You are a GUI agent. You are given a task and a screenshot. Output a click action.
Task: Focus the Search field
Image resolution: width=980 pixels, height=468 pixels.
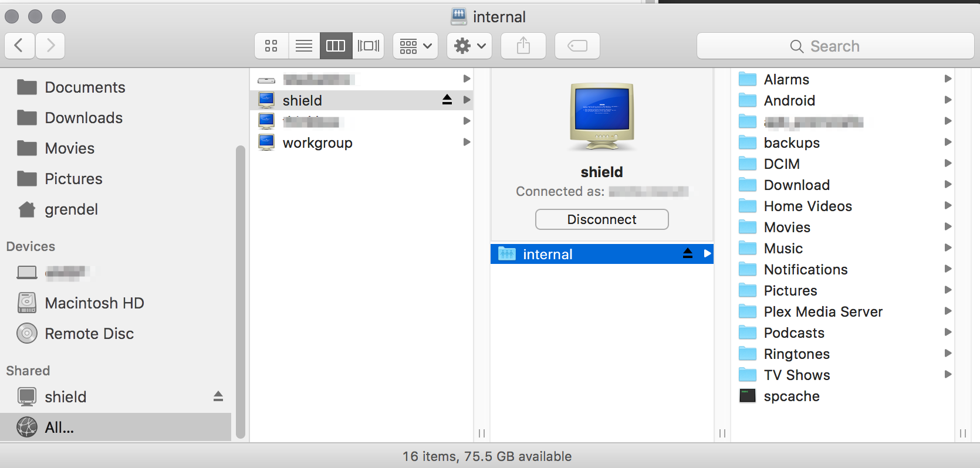836,46
